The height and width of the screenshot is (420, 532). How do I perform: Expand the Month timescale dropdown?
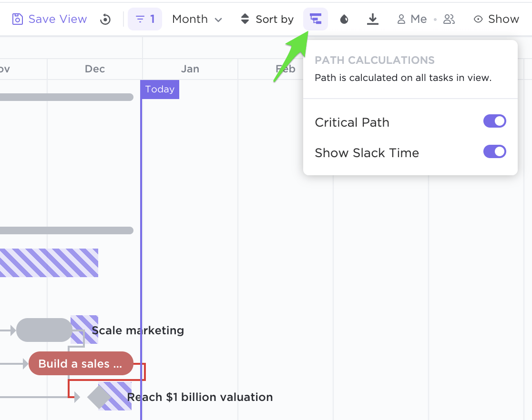click(197, 19)
